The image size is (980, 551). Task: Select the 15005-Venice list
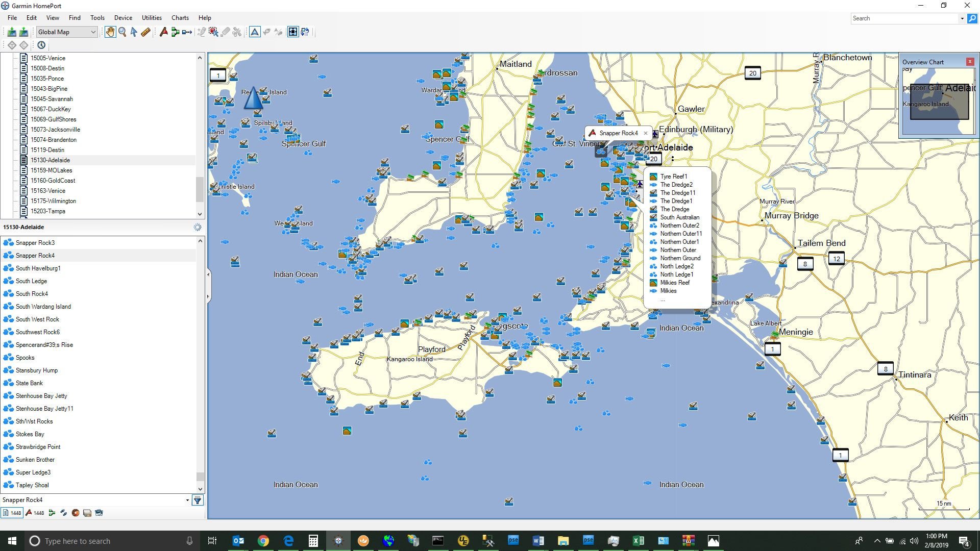48,58
